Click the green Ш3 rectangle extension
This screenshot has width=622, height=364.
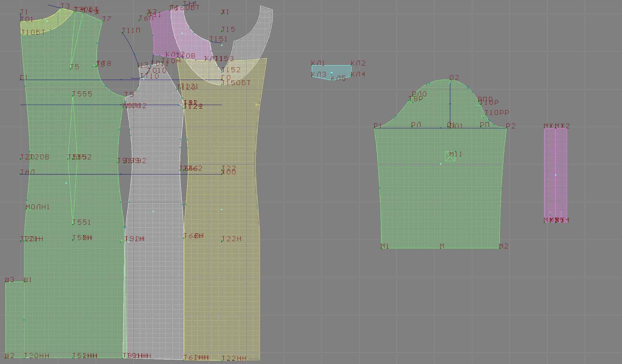tap(14, 320)
